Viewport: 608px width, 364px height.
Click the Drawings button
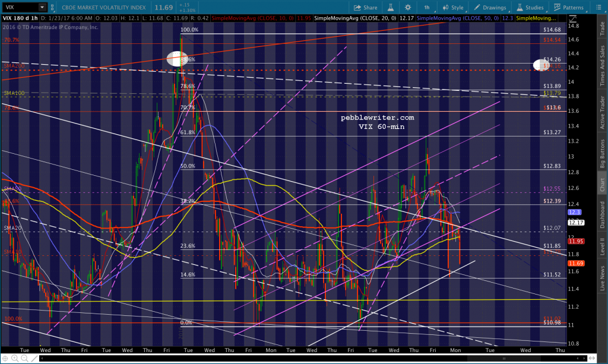tap(490, 7)
